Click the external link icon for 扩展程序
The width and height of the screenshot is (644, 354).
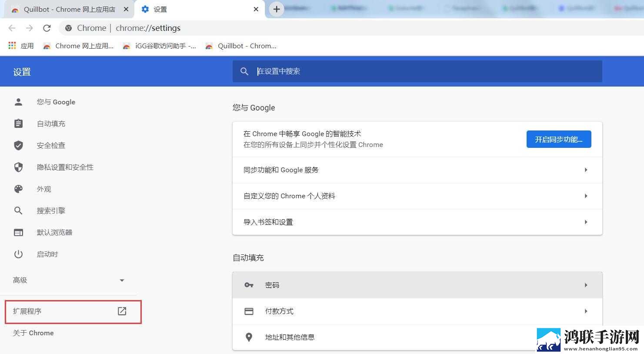122,311
